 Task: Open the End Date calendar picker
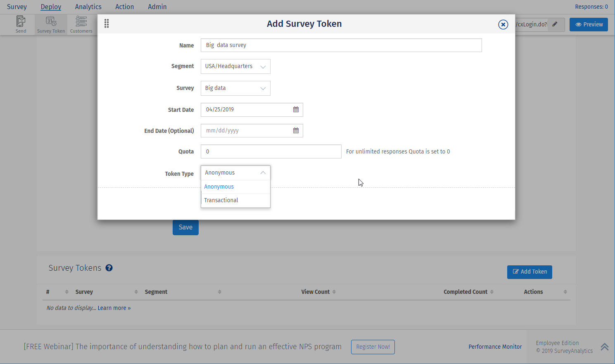[x=296, y=130]
